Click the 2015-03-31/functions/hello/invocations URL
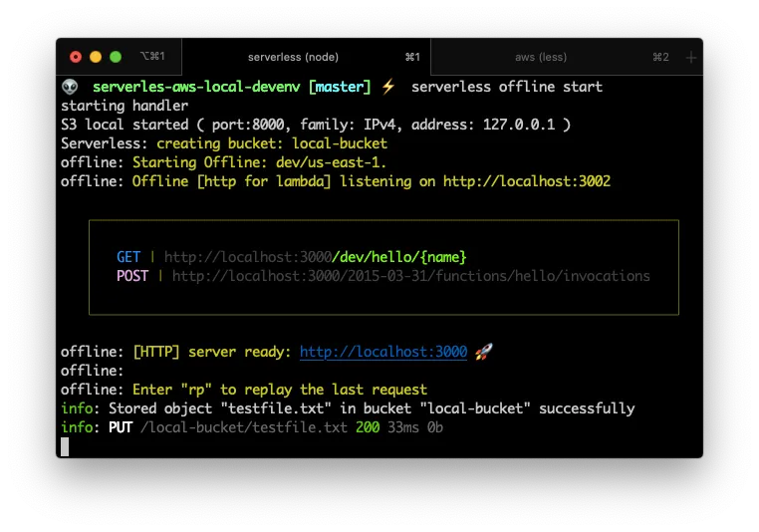The image size is (759, 532). 411,276
